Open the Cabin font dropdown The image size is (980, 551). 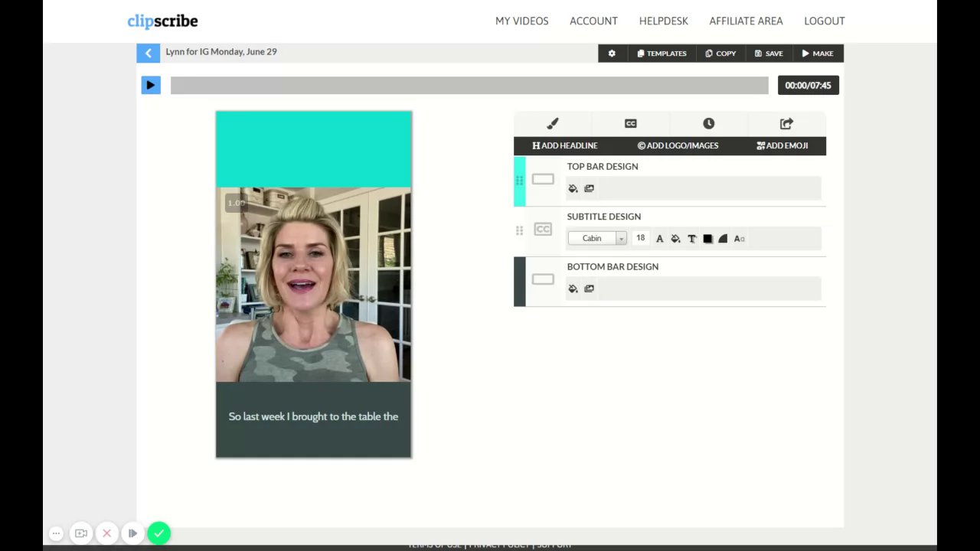(x=597, y=238)
